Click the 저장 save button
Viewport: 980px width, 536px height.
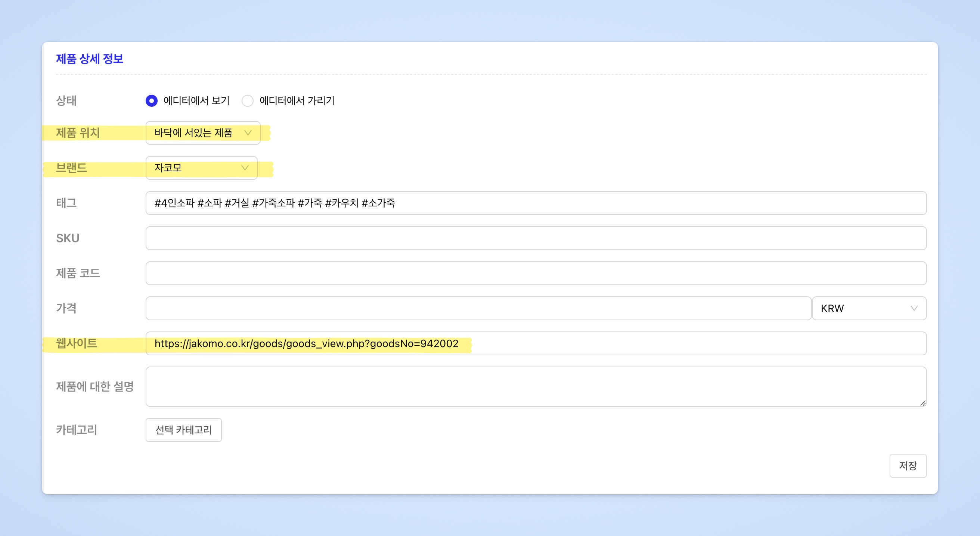(908, 465)
